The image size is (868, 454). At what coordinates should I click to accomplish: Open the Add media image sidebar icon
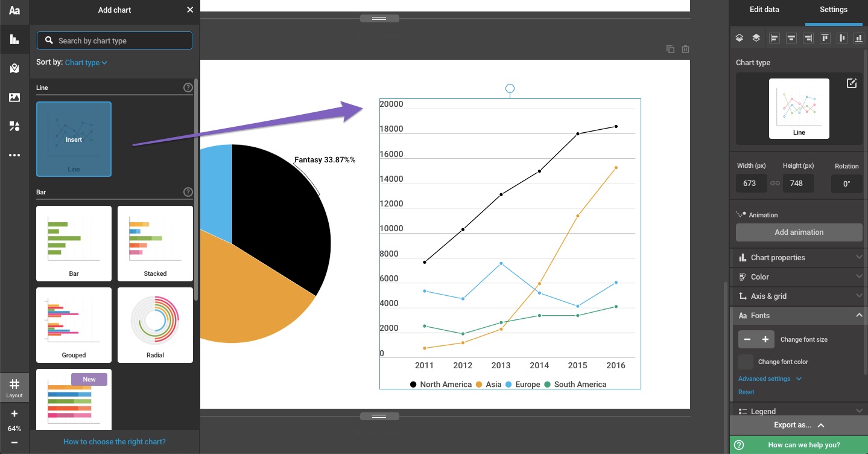(x=14, y=97)
